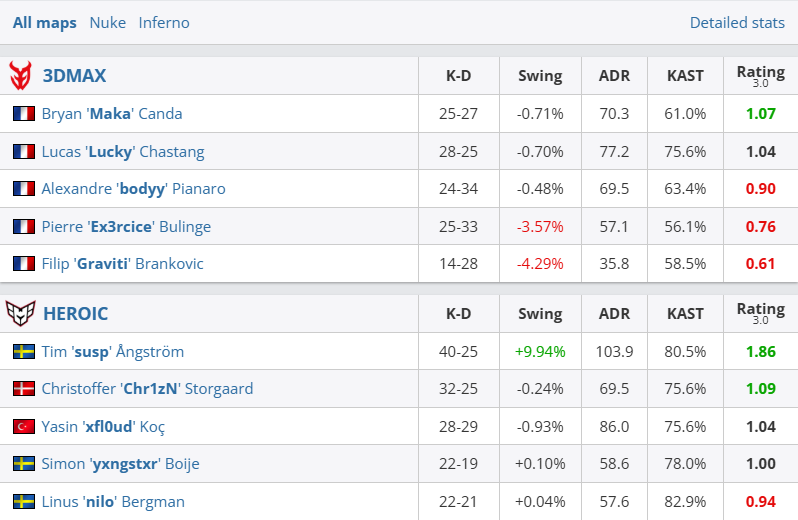Open Lucas 'Lucky' Chastang's player profile
The image size is (798, 520).
123,152
